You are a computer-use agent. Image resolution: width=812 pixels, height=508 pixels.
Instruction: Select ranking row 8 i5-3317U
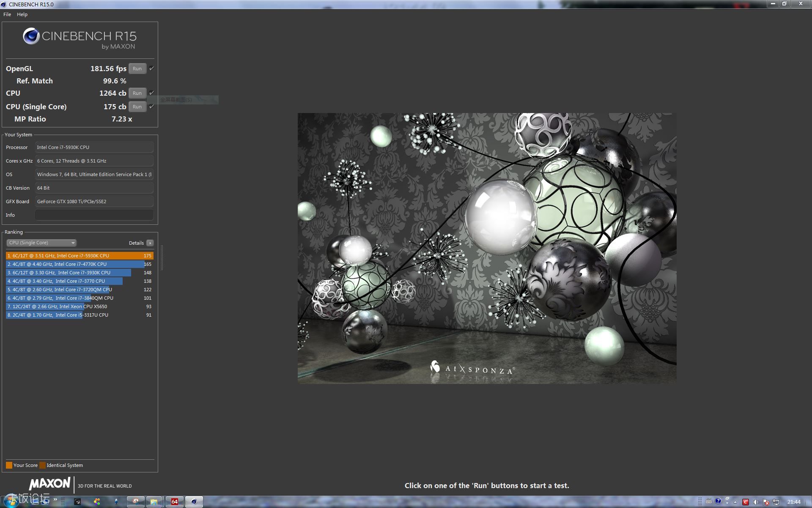point(80,315)
